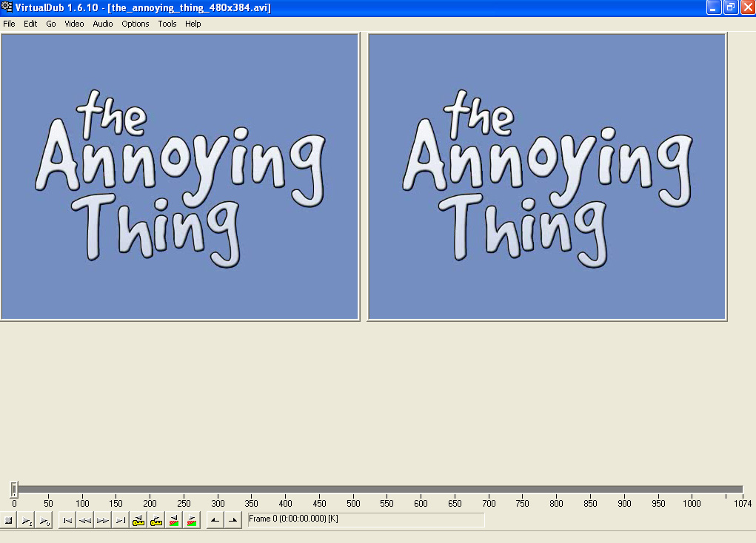Close the VirtualDub window
This screenshot has width=756, height=543.
tap(748, 7)
